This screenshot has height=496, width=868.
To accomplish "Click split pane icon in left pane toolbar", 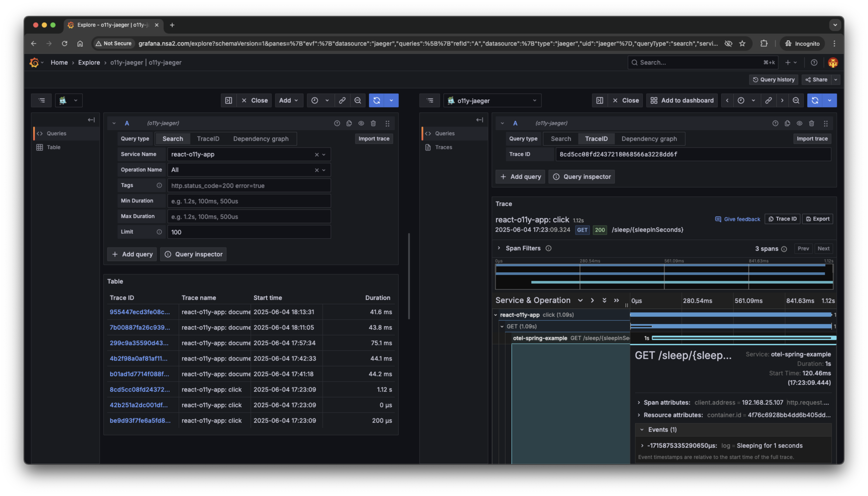I will 228,100.
